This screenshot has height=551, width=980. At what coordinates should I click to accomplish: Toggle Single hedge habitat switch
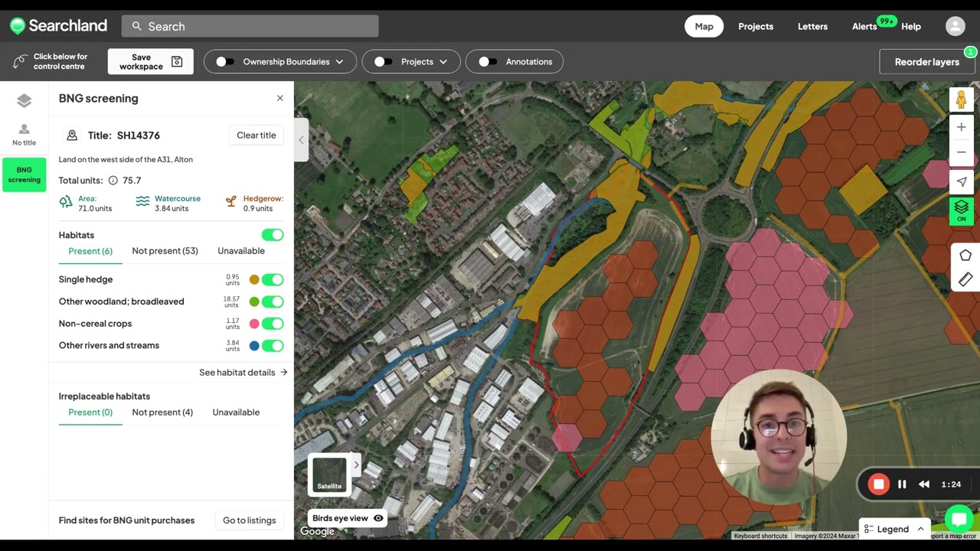click(273, 279)
